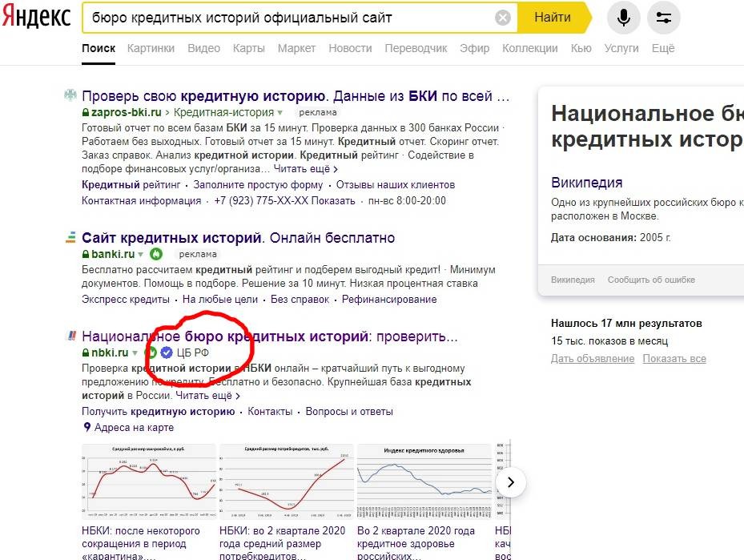Open the 'На любые цели' sitelink

[220, 300]
